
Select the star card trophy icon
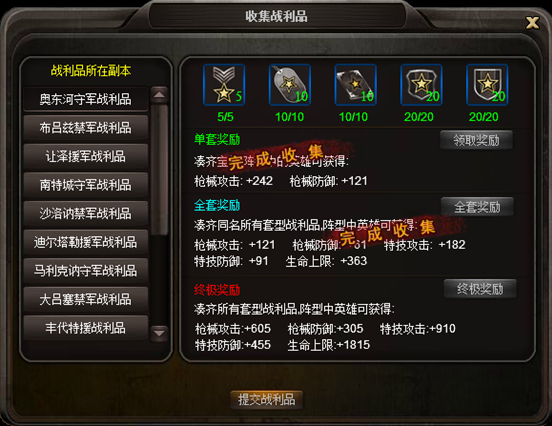[x=356, y=85]
